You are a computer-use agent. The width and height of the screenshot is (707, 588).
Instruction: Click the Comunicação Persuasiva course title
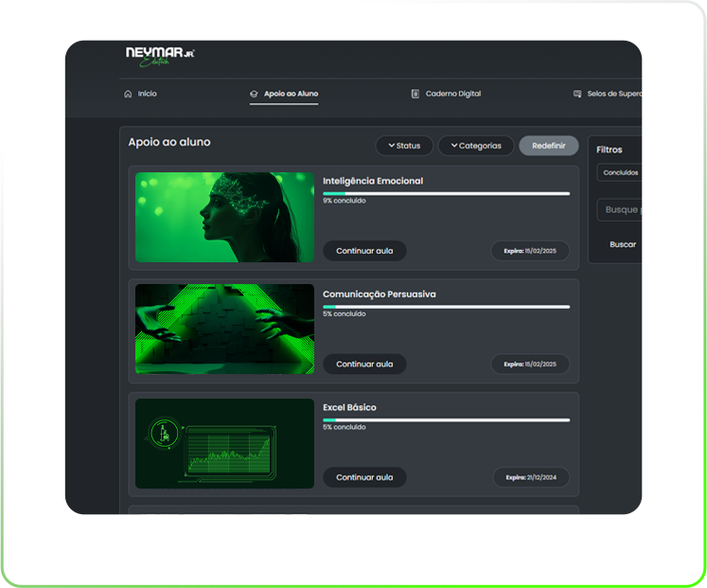[380, 294]
